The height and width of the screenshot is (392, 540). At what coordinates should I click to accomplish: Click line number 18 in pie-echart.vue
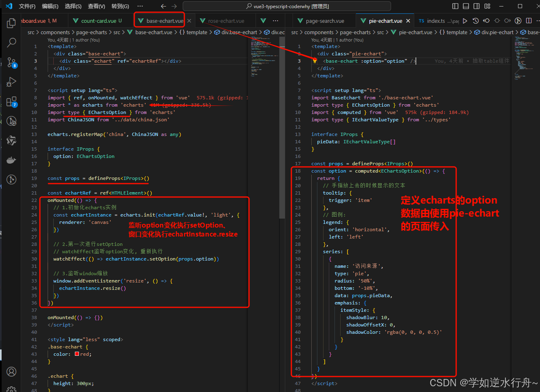298,171
